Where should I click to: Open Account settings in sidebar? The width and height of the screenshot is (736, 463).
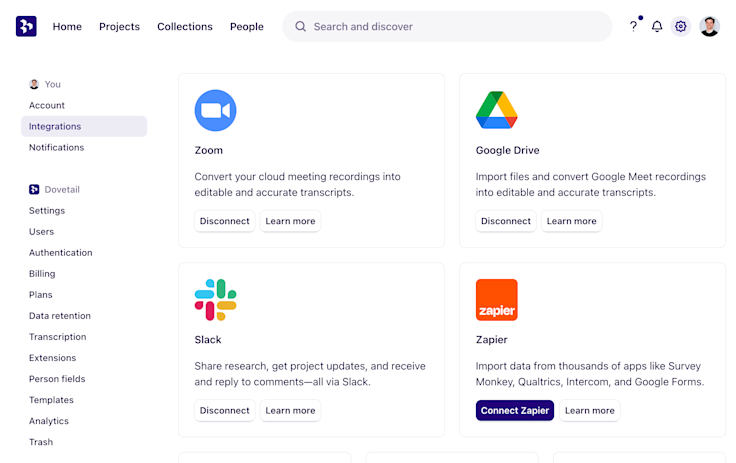[x=47, y=105]
